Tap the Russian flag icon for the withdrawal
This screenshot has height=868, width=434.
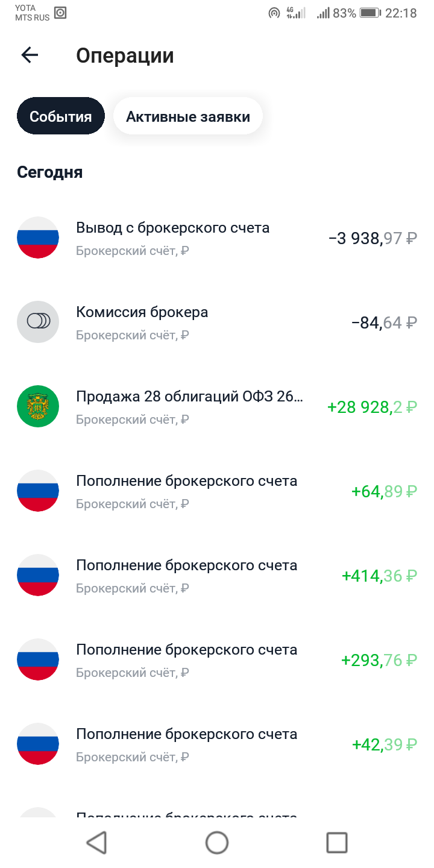pyautogui.click(x=38, y=237)
